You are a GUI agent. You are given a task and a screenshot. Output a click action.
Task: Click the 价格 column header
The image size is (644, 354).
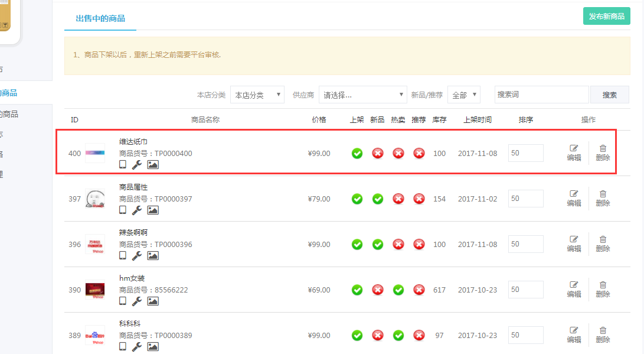pos(319,120)
